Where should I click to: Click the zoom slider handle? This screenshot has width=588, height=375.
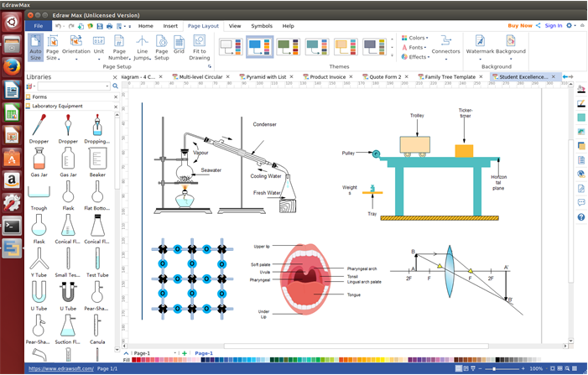(494, 369)
